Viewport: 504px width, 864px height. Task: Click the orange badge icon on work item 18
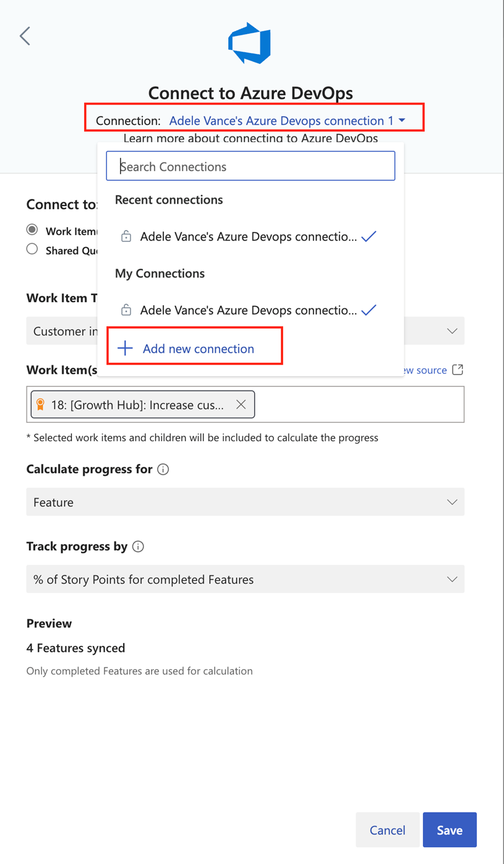pyautogui.click(x=41, y=405)
